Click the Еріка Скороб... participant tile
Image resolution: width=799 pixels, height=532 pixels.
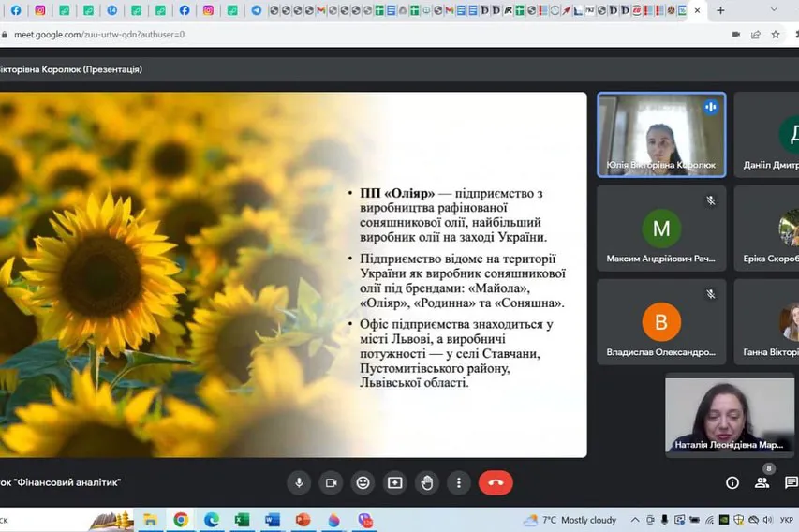pos(766,229)
